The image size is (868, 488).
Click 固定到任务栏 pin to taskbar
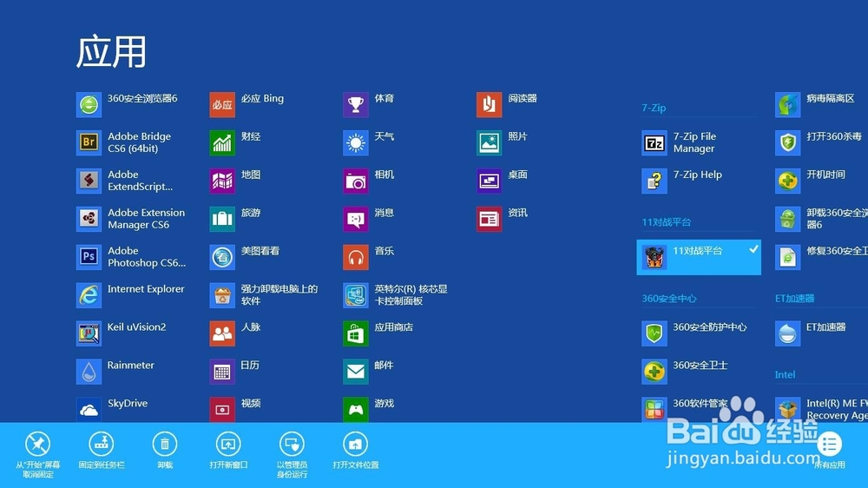tap(102, 451)
